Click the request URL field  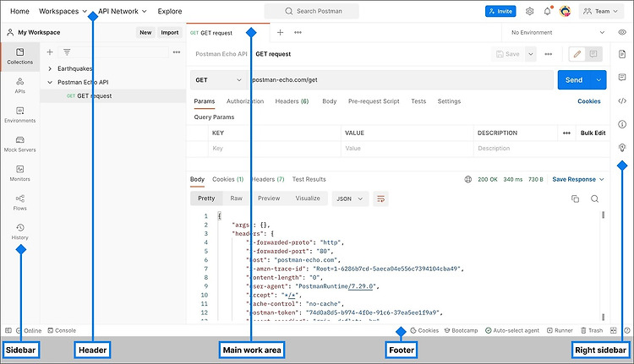coord(401,80)
